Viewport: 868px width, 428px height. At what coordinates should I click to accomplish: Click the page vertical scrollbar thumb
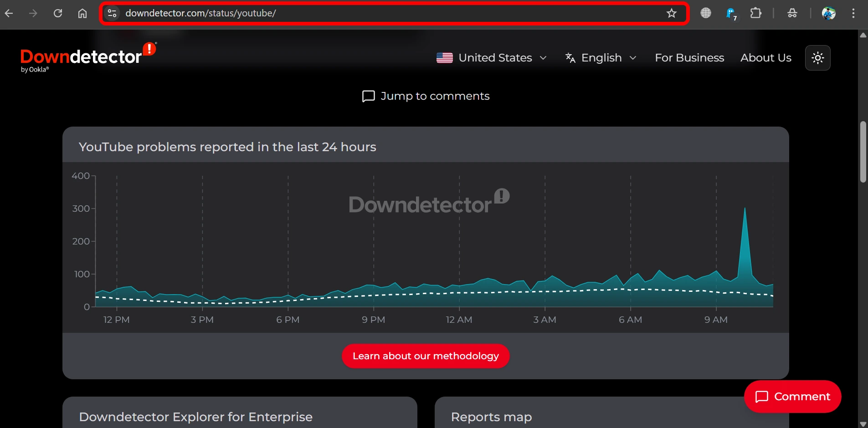(x=863, y=152)
